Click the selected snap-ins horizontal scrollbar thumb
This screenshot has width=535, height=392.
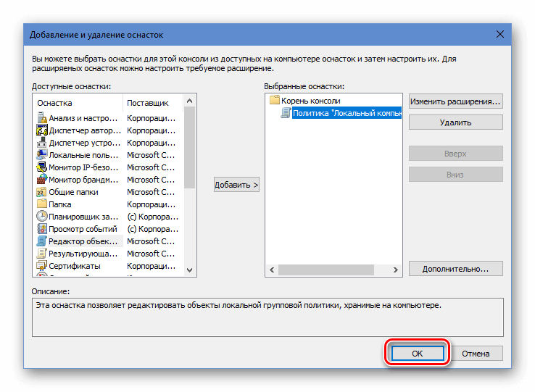point(326,270)
